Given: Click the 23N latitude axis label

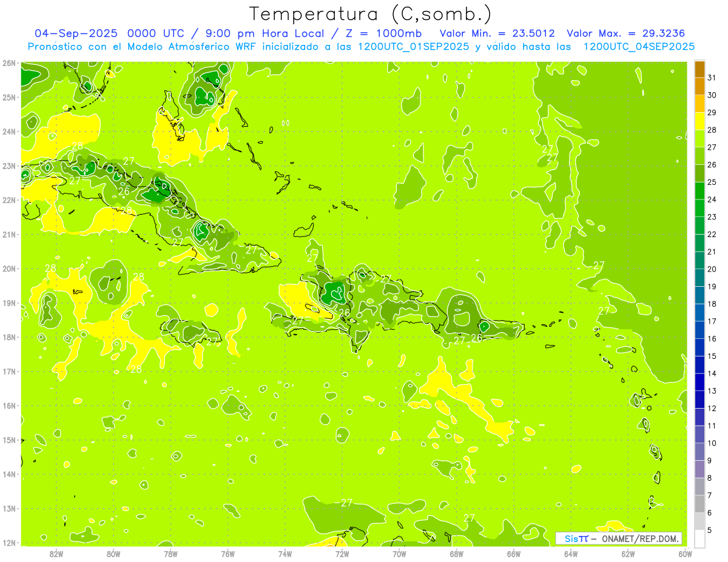Looking at the screenshot, I should pos(9,166).
